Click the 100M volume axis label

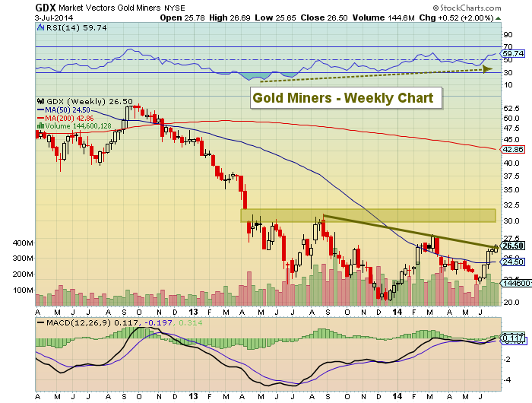click(x=23, y=290)
